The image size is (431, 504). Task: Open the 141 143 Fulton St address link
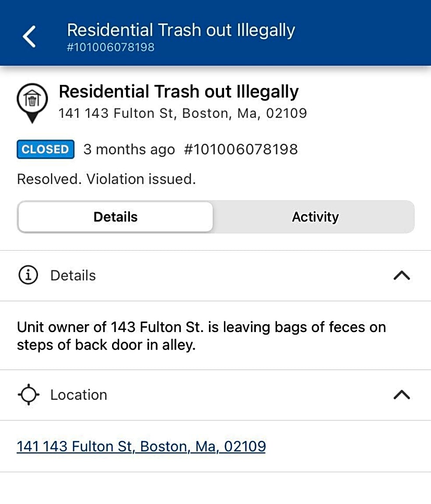pos(141,446)
